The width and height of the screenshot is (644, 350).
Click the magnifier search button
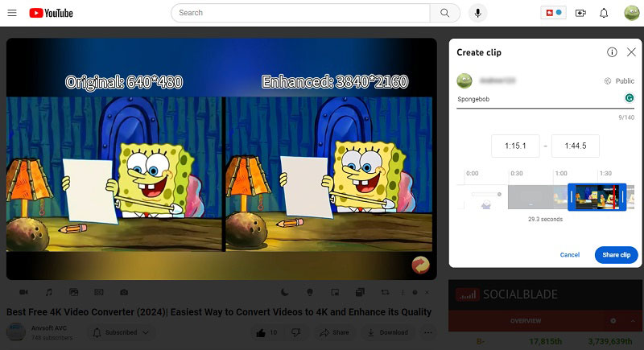(445, 13)
